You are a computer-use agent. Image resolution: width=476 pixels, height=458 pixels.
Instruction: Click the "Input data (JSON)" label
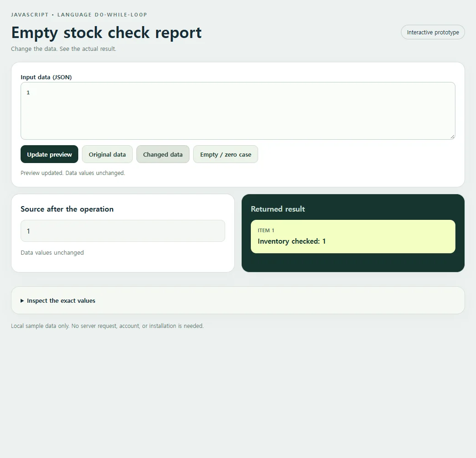(x=46, y=77)
